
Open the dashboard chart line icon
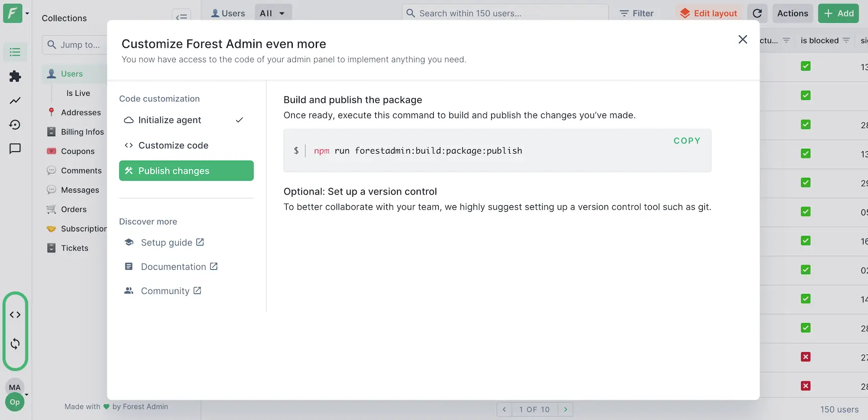pyautogui.click(x=15, y=100)
